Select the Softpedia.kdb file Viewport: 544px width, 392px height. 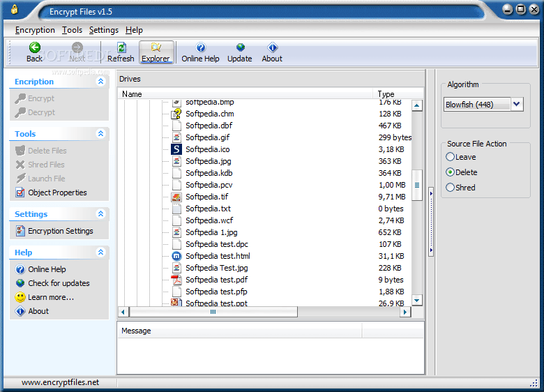tap(209, 173)
